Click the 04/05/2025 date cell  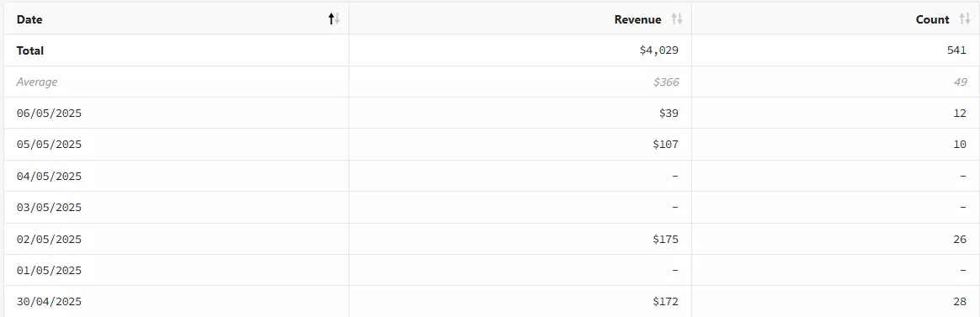click(49, 177)
